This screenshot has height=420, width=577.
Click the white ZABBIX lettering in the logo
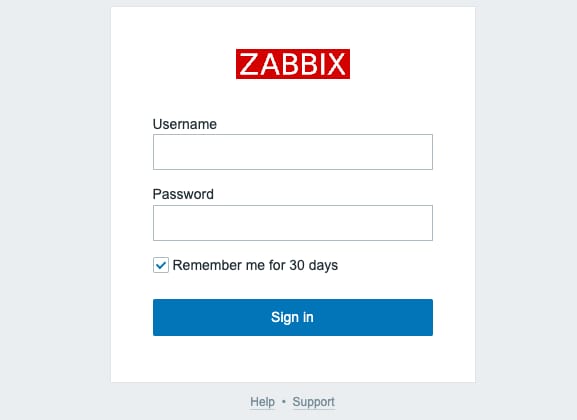[x=293, y=64]
